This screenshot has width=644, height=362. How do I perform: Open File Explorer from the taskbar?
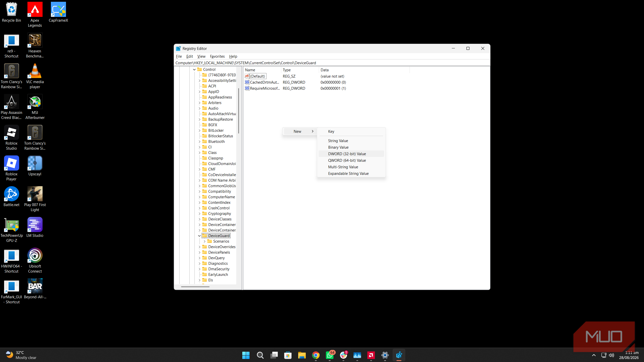click(302, 355)
